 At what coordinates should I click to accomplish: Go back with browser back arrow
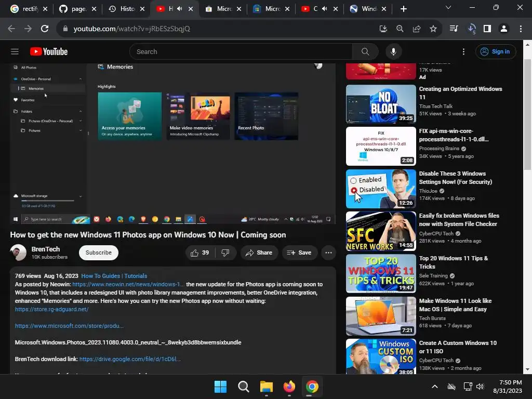point(11,29)
